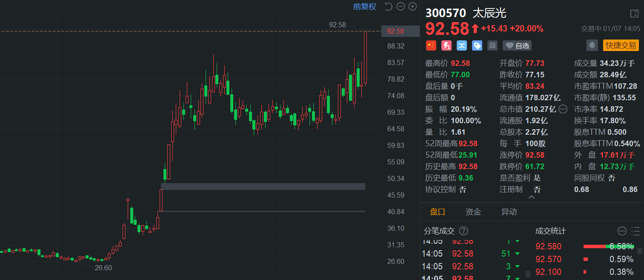The height and width of the screenshot is (280, 644).
Task: Click the 换手率 17.80% value
Action: click(613, 121)
